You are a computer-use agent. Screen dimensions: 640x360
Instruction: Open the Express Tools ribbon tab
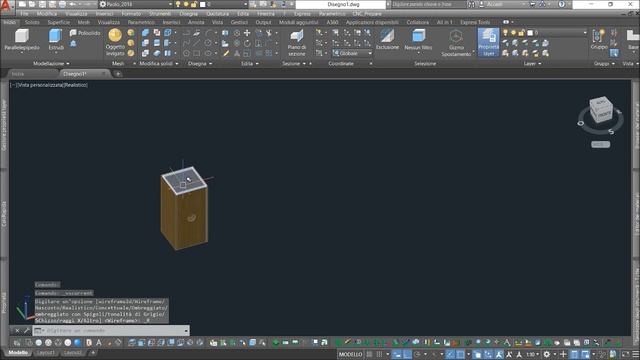click(x=475, y=22)
